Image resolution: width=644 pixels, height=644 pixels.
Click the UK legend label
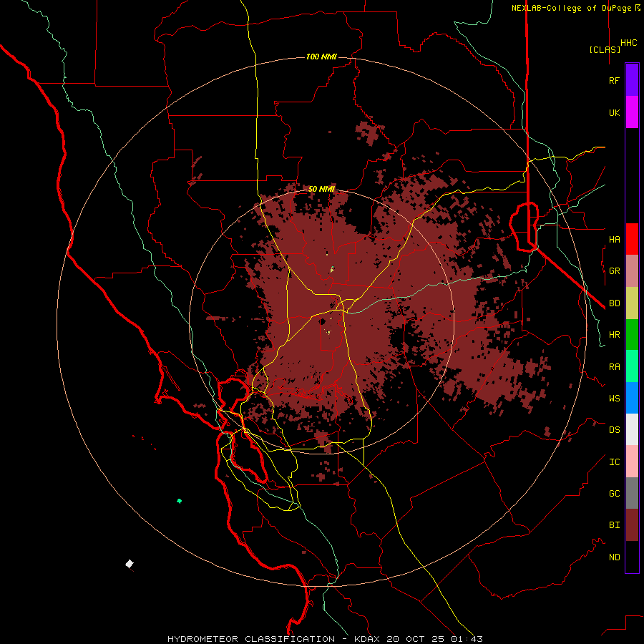point(614,113)
